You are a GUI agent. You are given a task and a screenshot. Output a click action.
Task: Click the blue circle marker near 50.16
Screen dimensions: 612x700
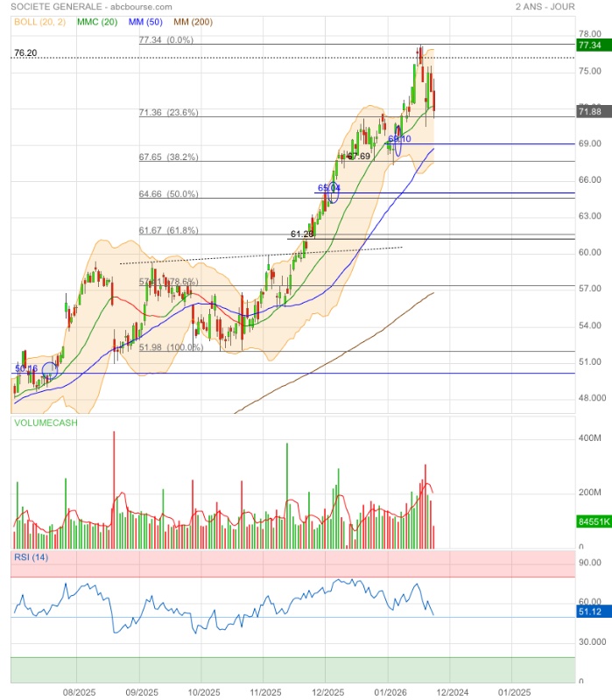pos(49,370)
